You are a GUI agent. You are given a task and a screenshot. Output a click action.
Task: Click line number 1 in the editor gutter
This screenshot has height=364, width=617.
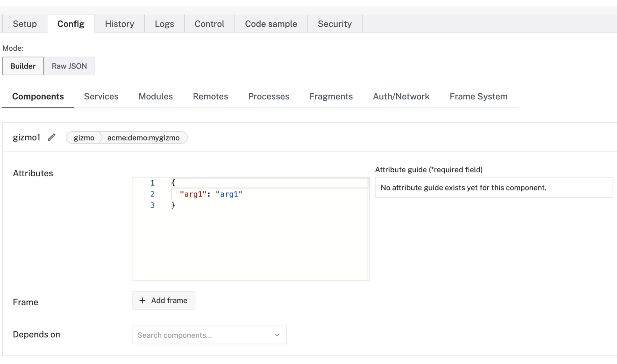pos(152,183)
